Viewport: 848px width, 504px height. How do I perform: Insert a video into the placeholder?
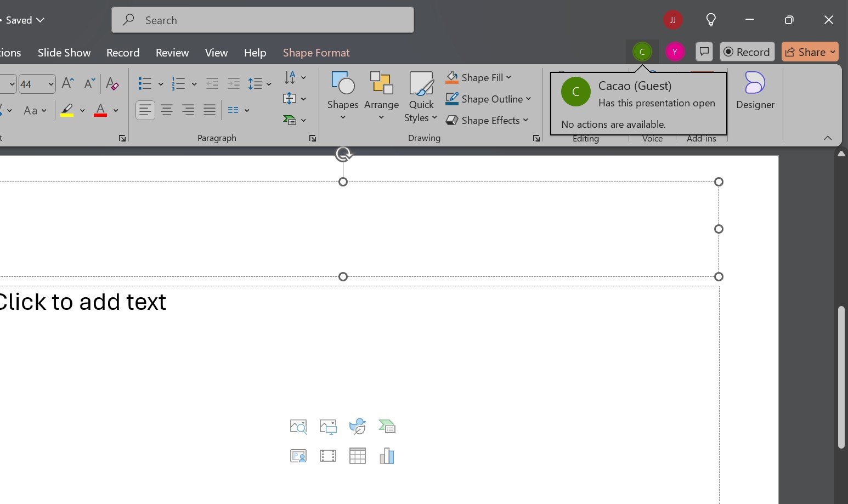[x=328, y=456]
